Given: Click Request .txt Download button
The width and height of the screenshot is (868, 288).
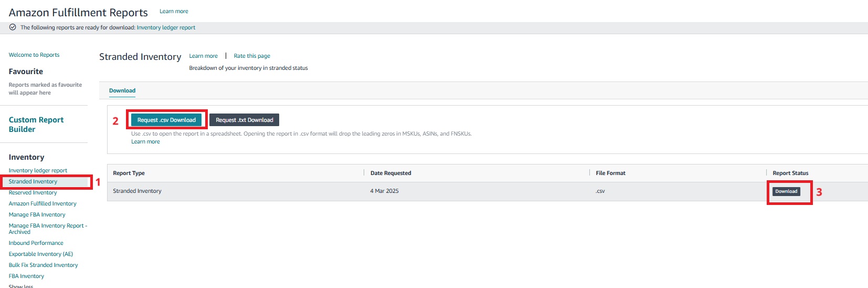Looking at the screenshot, I should pyautogui.click(x=245, y=120).
